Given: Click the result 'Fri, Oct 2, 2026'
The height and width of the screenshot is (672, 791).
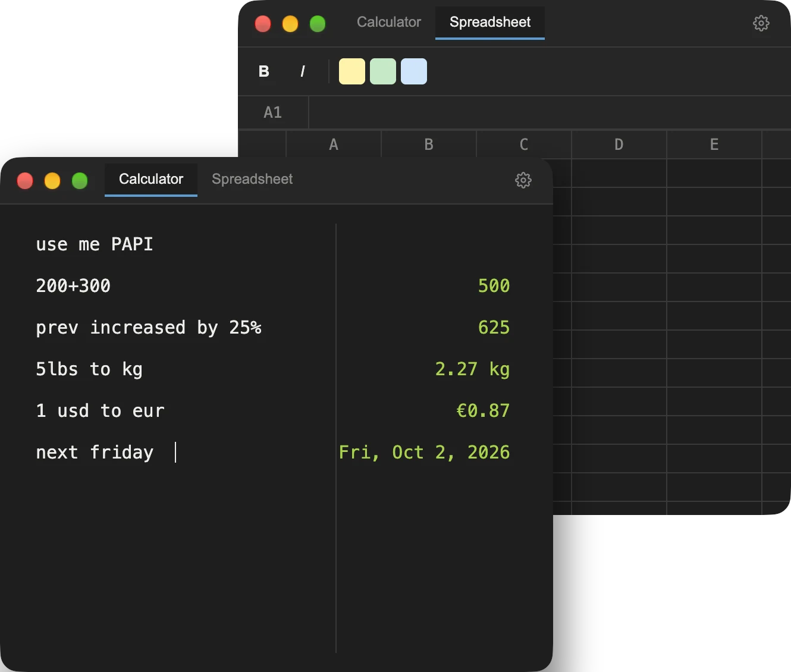Looking at the screenshot, I should [x=424, y=453].
